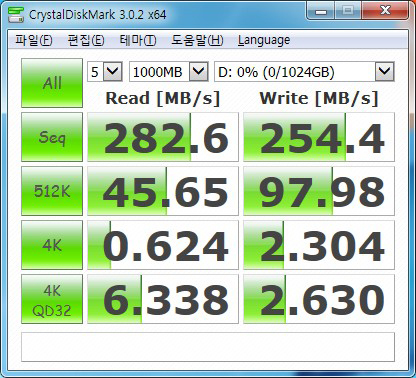This screenshot has height=378, width=416.
Task: Run all benchmarks with All button
Action: [x=52, y=83]
